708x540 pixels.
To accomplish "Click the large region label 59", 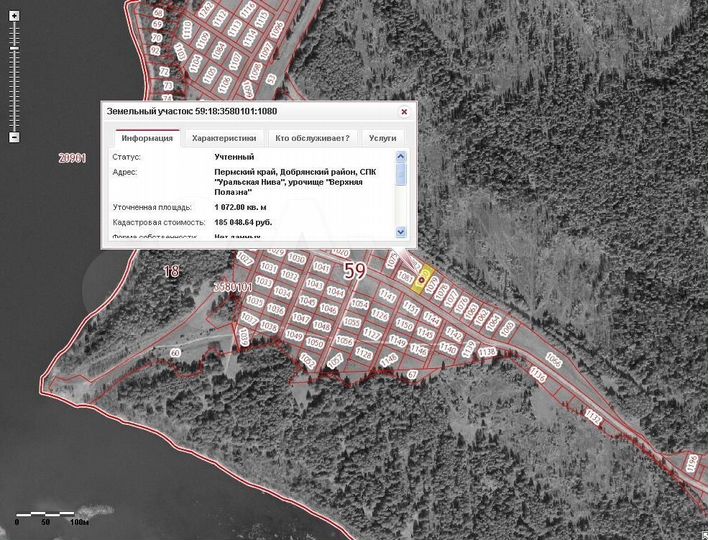I will click(355, 270).
